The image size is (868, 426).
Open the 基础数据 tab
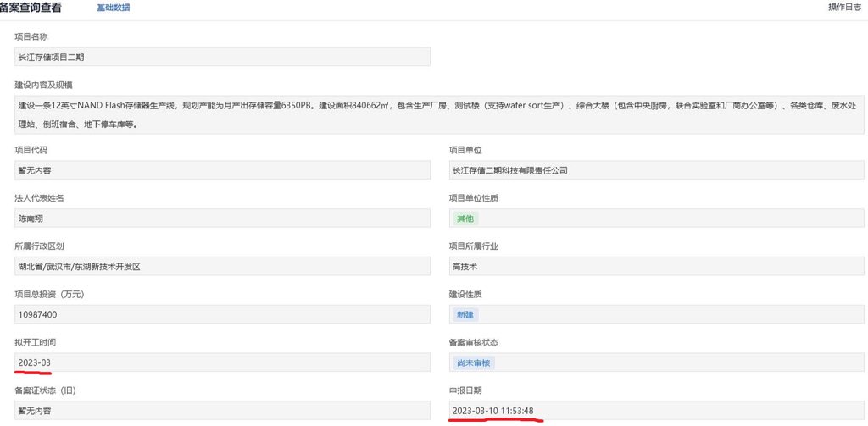(x=114, y=8)
